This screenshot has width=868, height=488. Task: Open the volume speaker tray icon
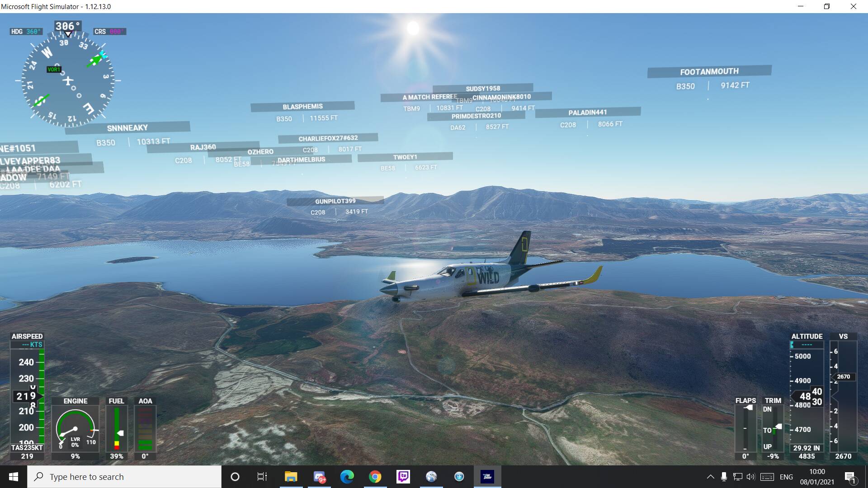point(751,477)
